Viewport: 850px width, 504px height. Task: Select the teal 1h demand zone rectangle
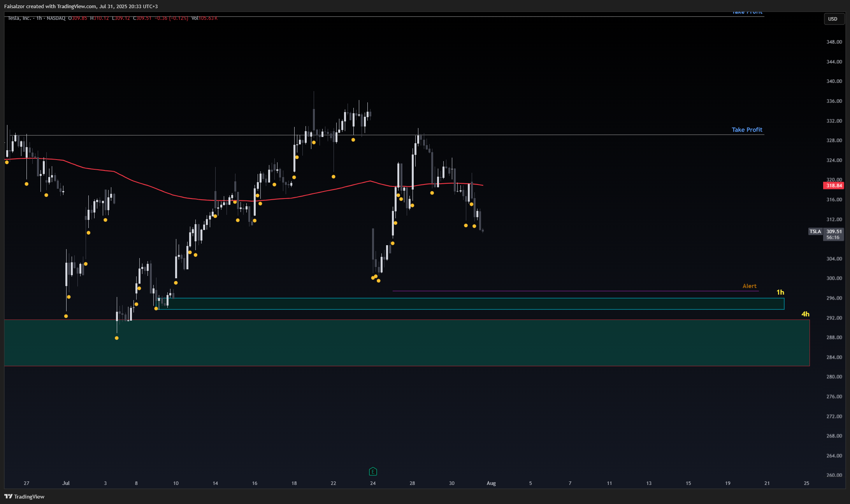[x=471, y=304]
